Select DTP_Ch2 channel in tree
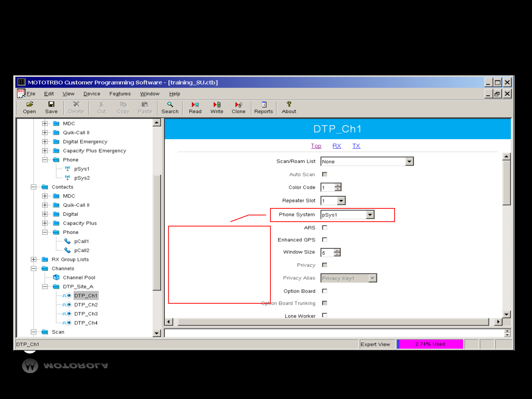 pyautogui.click(x=86, y=305)
